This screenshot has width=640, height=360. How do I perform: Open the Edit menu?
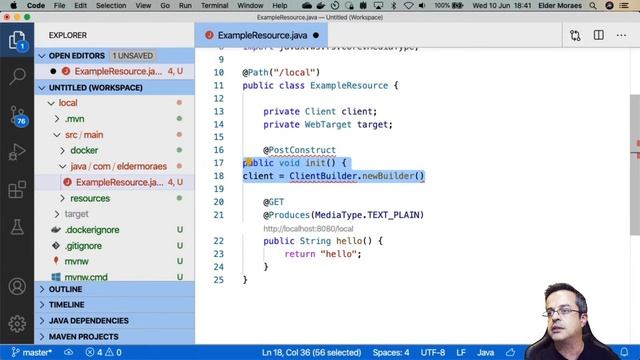(x=80, y=6)
